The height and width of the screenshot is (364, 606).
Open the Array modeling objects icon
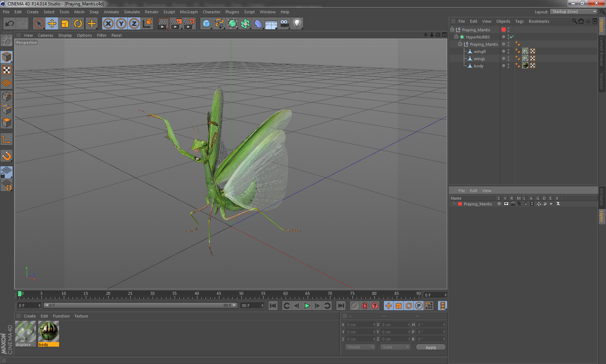point(245,24)
